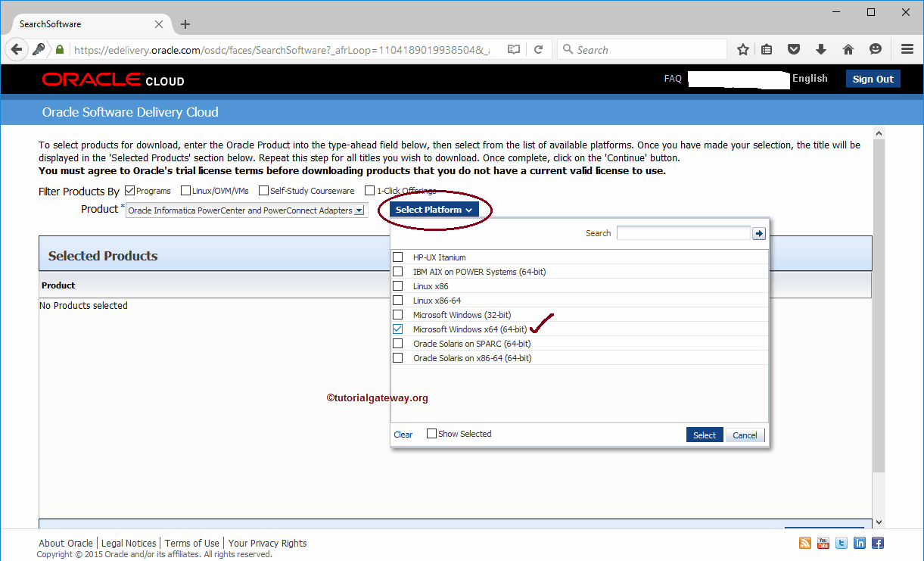Check Linux x86-64 platform checkbox
The width and height of the screenshot is (924, 561).
pyautogui.click(x=398, y=301)
